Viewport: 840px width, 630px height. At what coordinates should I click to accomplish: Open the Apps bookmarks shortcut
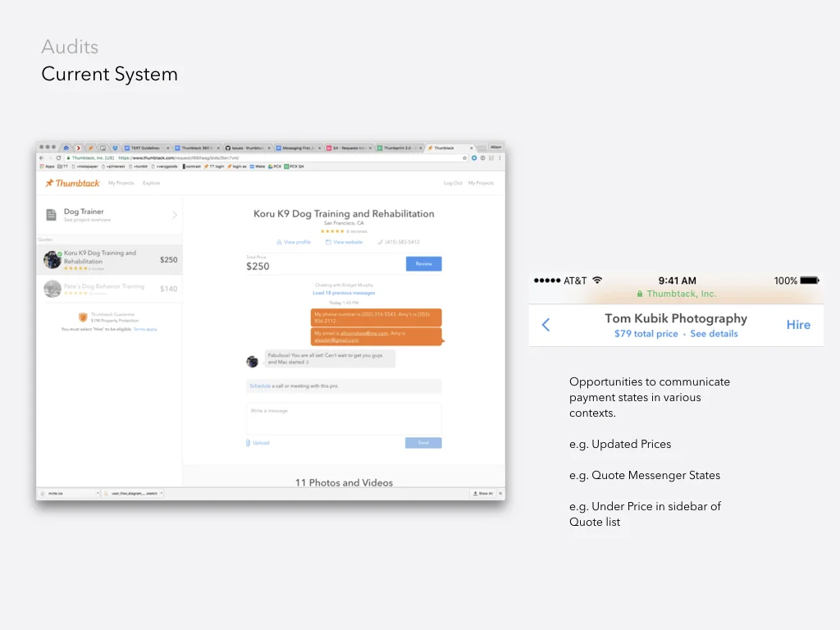[48, 167]
